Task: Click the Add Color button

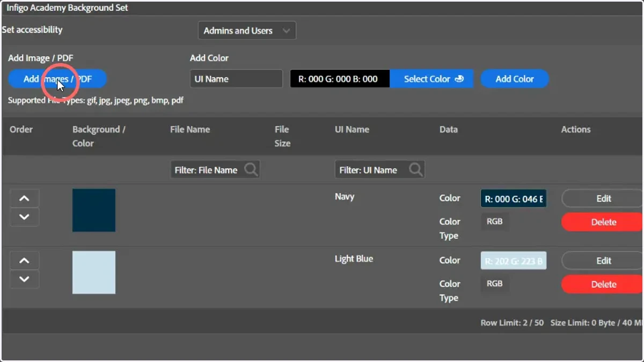Action: point(515,79)
